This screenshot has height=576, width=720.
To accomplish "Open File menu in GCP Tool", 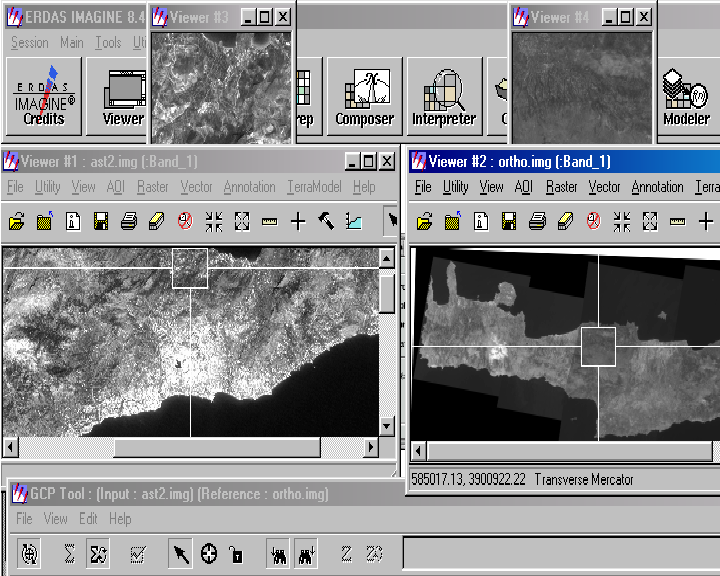I will coord(24,519).
